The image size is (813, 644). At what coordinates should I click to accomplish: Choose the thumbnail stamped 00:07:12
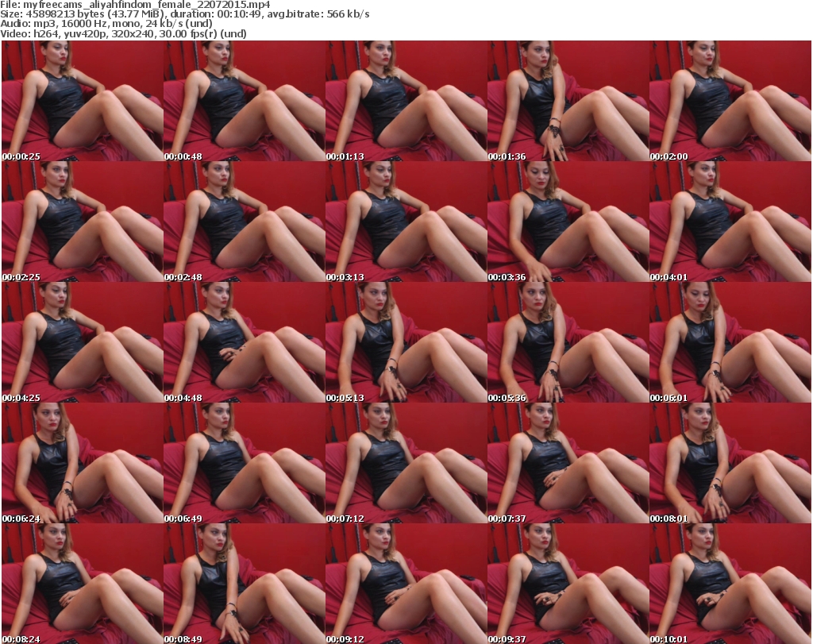click(x=406, y=464)
